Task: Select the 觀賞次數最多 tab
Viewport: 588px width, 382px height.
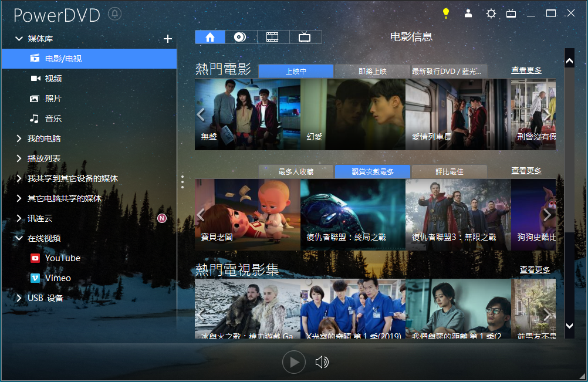Action: [x=373, y=172]
